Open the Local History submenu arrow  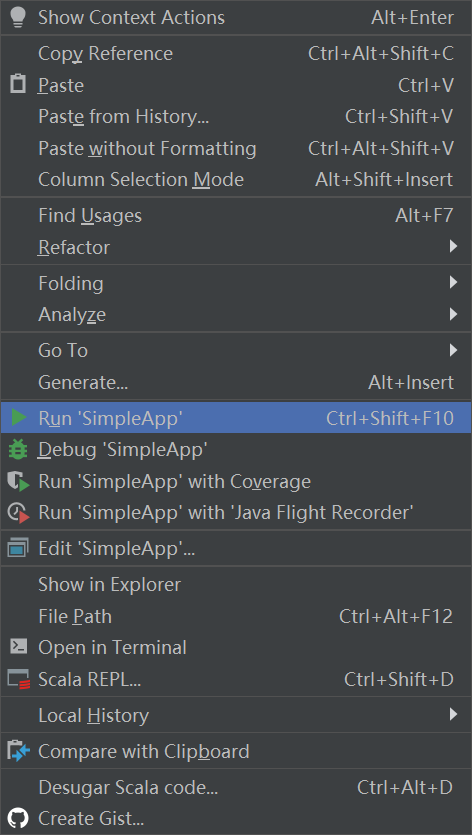[453, 714]
